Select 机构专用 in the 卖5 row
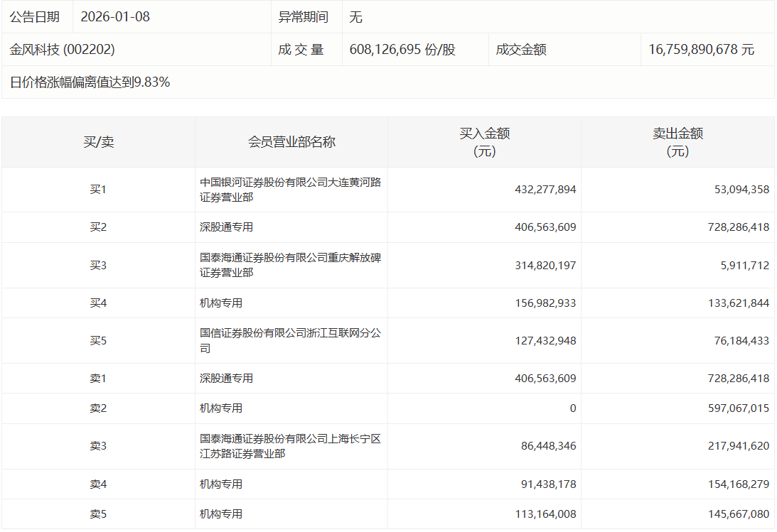The width and height of the screenshot is (777, 532). [x=221, y=514]
